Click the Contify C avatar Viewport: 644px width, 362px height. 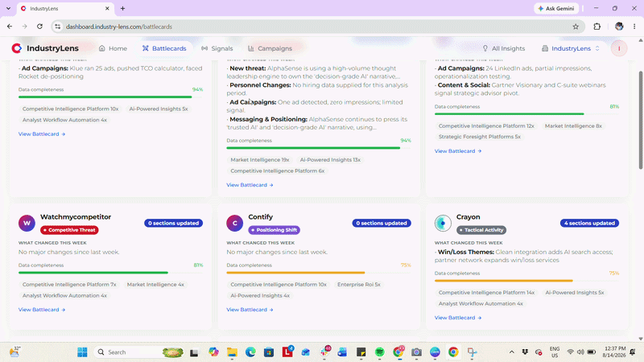(x=235, y=224)
